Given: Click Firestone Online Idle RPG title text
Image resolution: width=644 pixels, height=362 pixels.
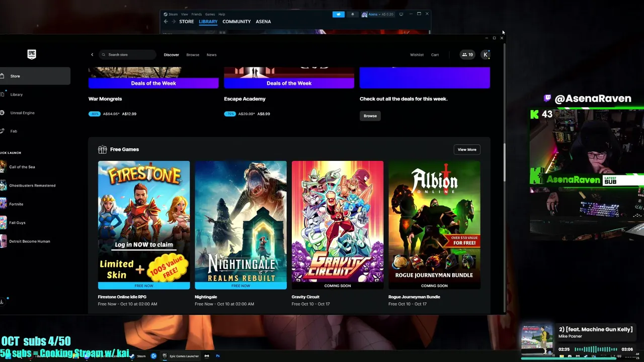Looking at the screenshot, I should 122,297.
